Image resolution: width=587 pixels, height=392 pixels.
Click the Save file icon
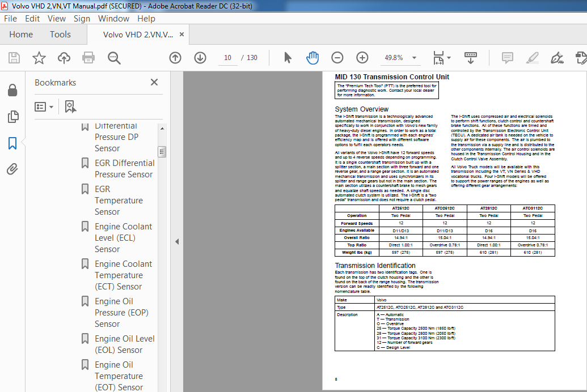pos(14,58)
